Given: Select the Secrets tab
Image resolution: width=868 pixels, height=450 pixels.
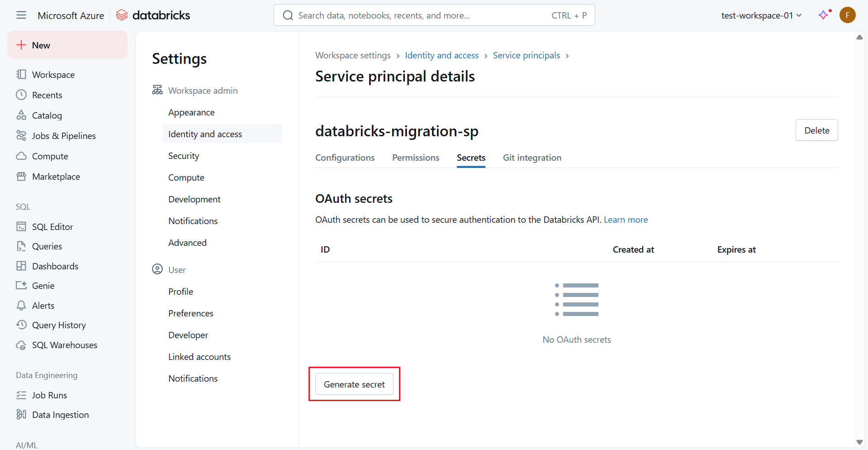Looking at the screenshot, I should coord(471,158).
